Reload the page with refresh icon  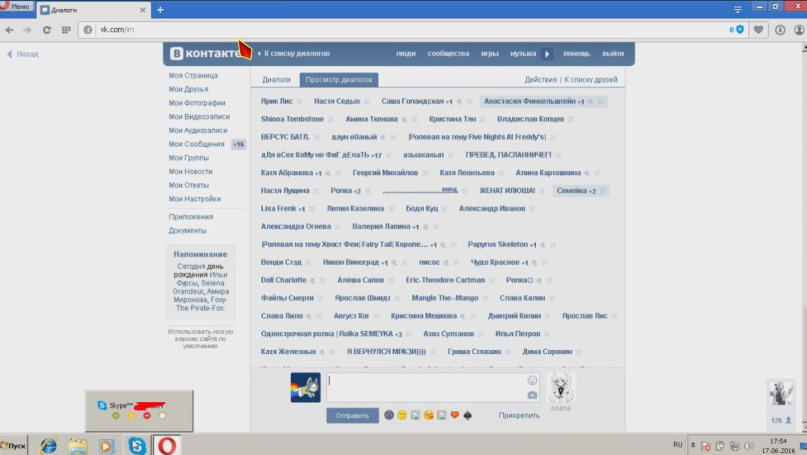[46, 30]
